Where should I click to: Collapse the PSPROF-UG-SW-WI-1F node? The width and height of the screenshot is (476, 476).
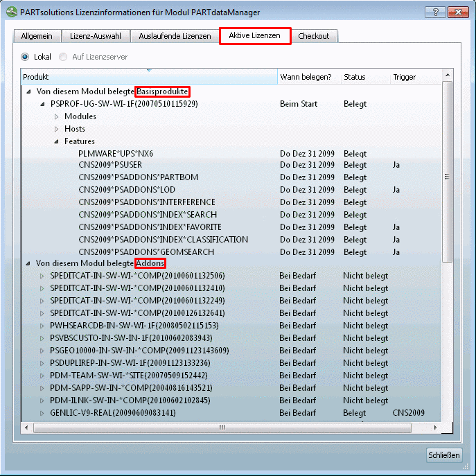(42, 104)
